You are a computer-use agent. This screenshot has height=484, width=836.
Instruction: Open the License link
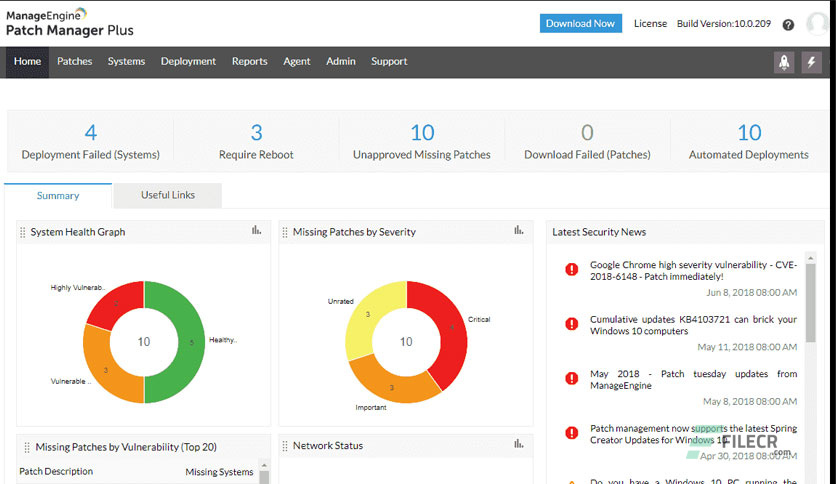[650, 23]
